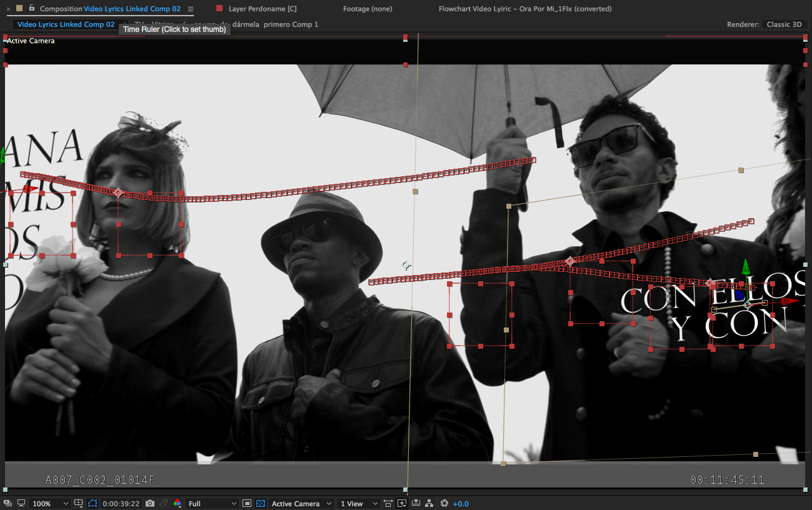Image resolution: width=812 pixels, height=510 pixels.
Task: Toggle the viewer lock icon
Action: pos(31,8)
